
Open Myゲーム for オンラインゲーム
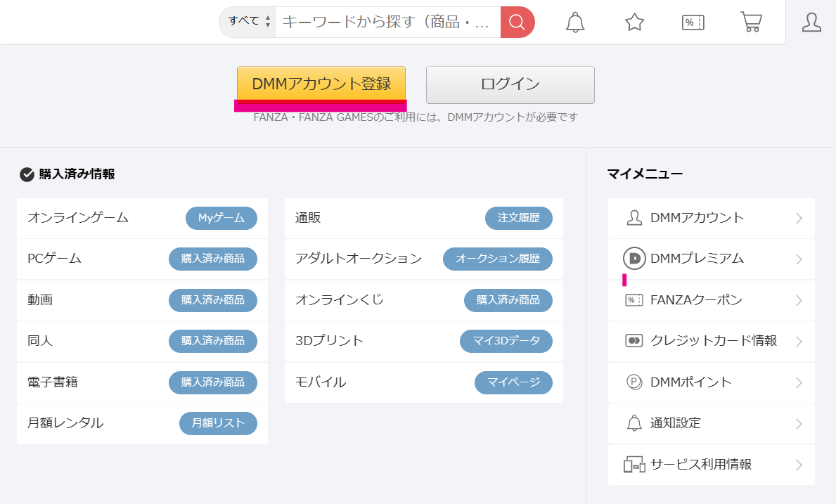pyautogui.click(x=222, y=218)
